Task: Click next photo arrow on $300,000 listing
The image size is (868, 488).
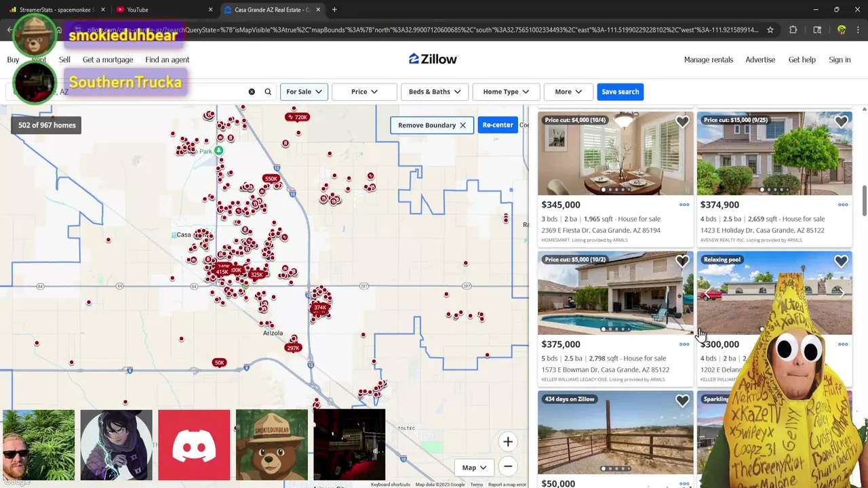Action: pyautogui.click(x=842, y=293)
